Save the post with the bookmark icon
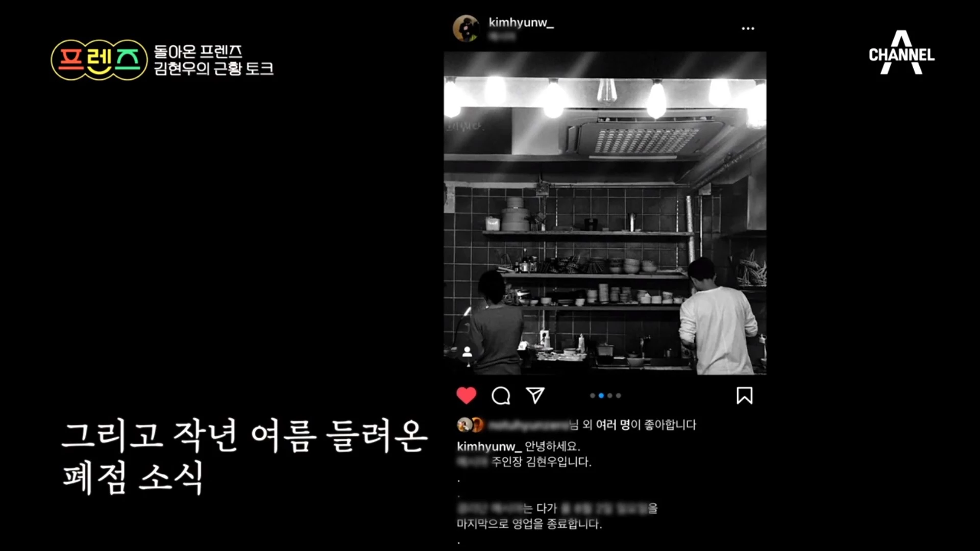The height and width of the screenshot is (551, 980). click(x=744, y=395)
